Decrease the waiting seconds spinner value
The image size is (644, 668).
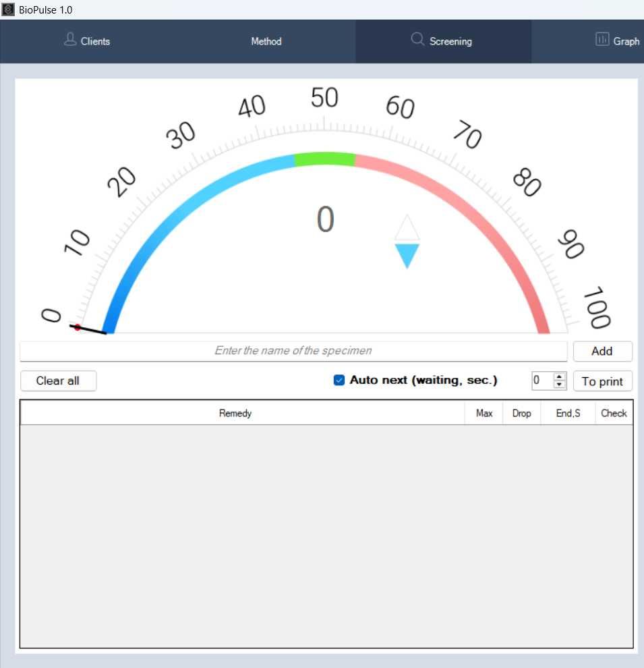pyautogui.click(x=559, y=385)
